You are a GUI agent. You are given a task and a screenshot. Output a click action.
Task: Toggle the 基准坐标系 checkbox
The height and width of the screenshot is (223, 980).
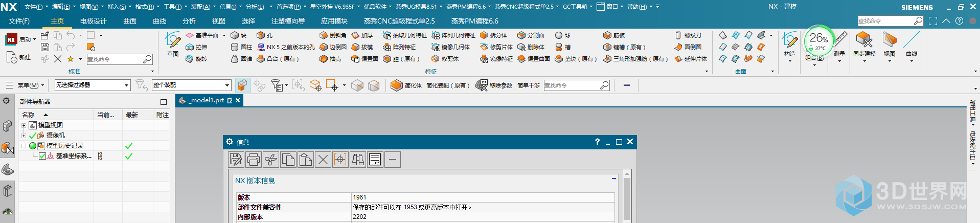click(x=42, y=156)
